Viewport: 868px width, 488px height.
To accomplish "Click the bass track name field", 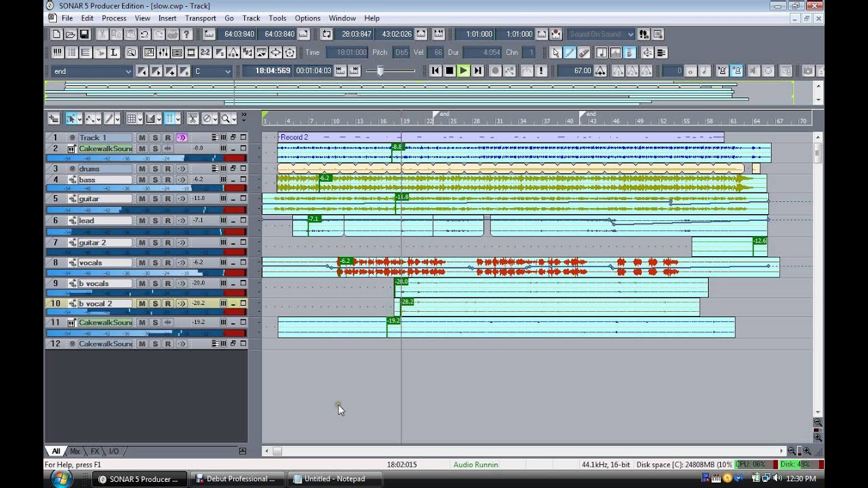I will tap(104, 180).
